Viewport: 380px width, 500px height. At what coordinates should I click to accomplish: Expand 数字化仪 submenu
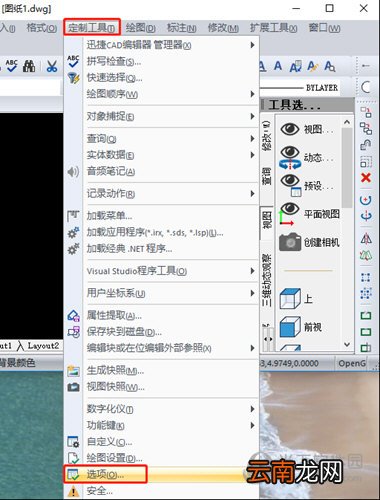point(162,409)
